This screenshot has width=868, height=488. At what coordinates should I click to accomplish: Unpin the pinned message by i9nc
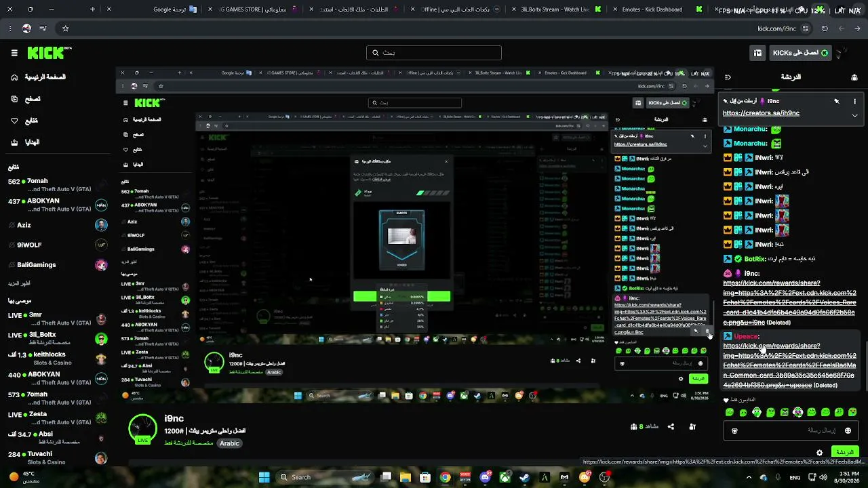coord(837,101)
